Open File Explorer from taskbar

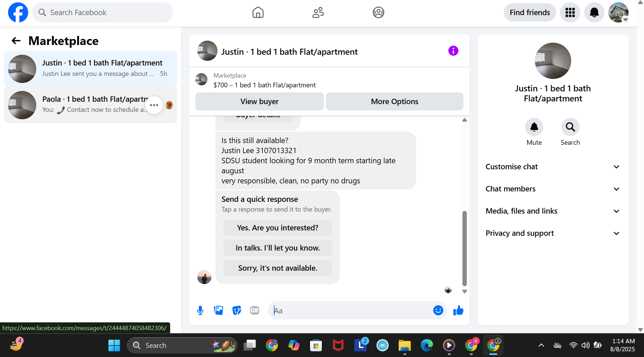pyautogui.click(x=404, y=345)
